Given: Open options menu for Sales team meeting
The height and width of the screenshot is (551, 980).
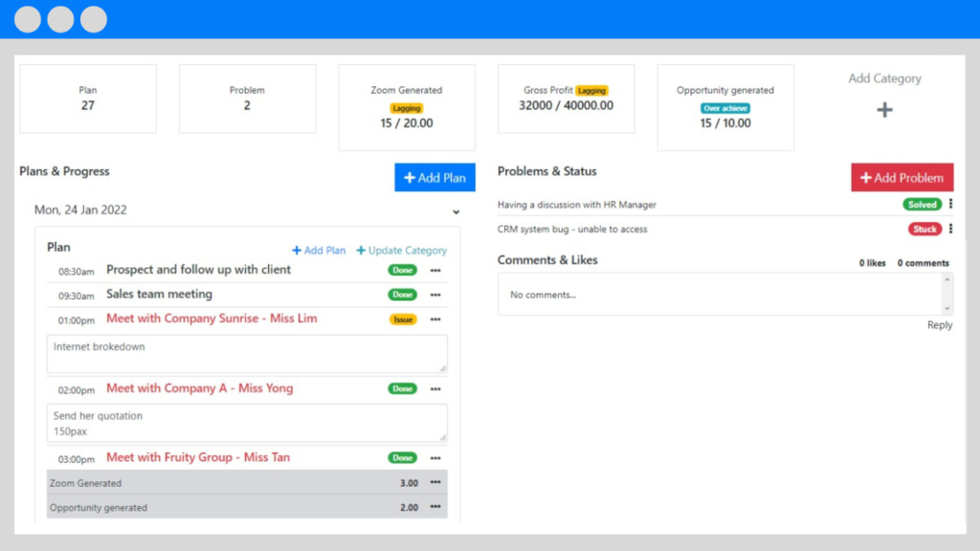Looking at the screenshot, I should pos(435,295).
